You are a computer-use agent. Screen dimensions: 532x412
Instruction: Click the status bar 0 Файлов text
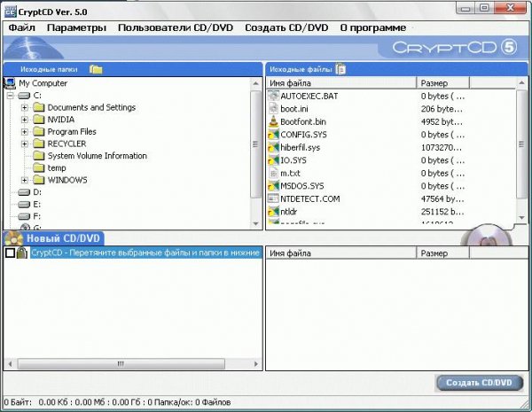click(213, 402)
